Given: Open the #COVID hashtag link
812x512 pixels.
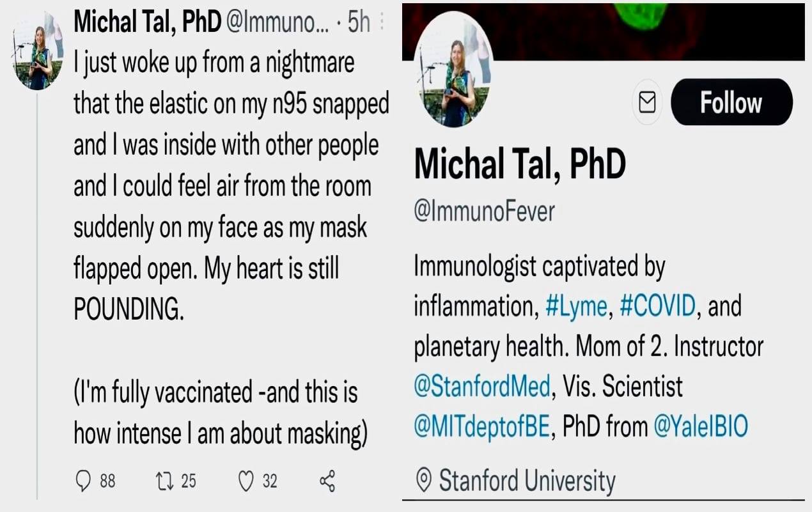Looking at the screenshot, I should (657, 306).
